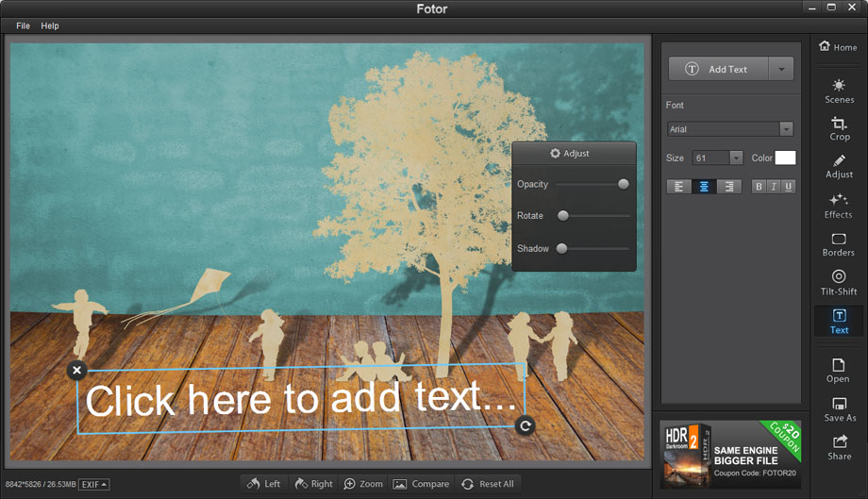
Task: Toggle bold text formatting
Action: coord(759,187)
